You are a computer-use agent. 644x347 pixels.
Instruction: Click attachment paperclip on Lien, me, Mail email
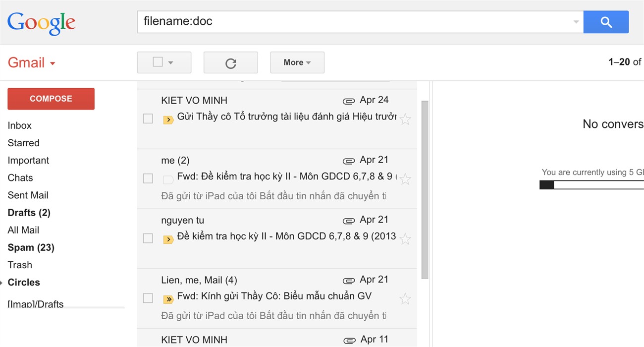coord(349,281)
